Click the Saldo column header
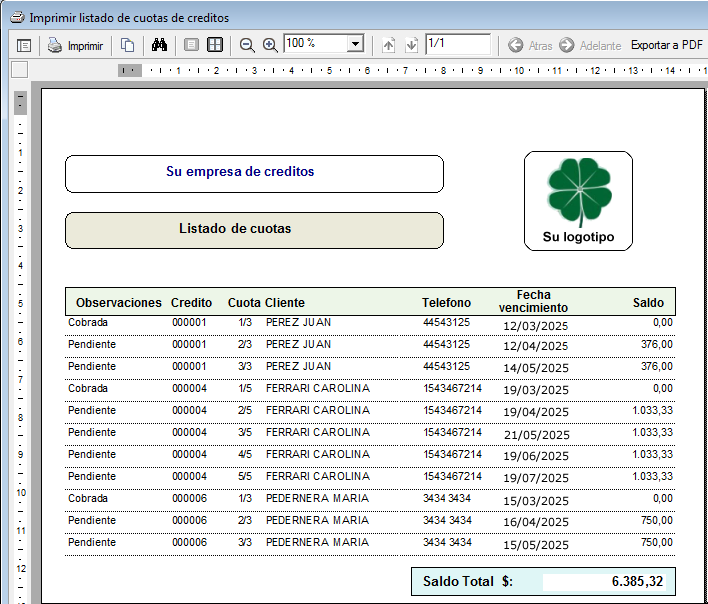 pyautogui.click(x=648, y=302)
